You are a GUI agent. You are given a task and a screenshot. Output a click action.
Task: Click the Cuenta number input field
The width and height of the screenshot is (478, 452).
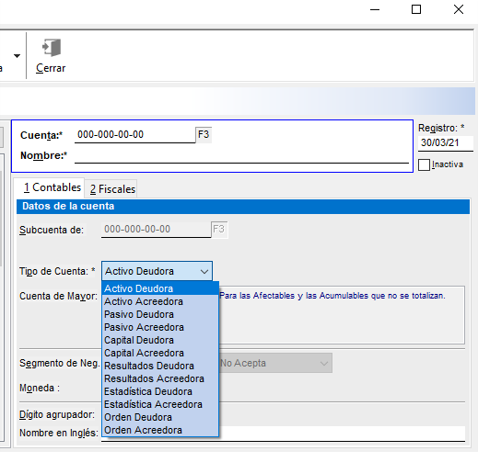(135, 135)
